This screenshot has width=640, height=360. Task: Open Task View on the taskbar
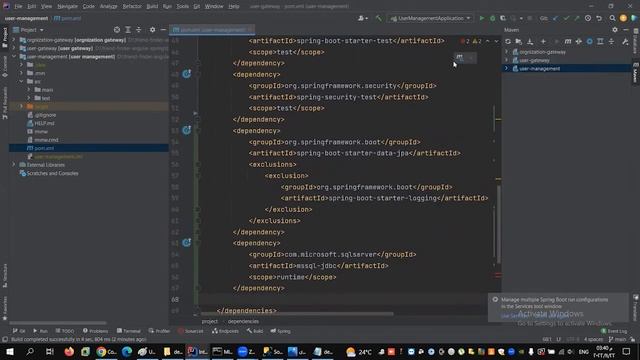tap(50, 351)
